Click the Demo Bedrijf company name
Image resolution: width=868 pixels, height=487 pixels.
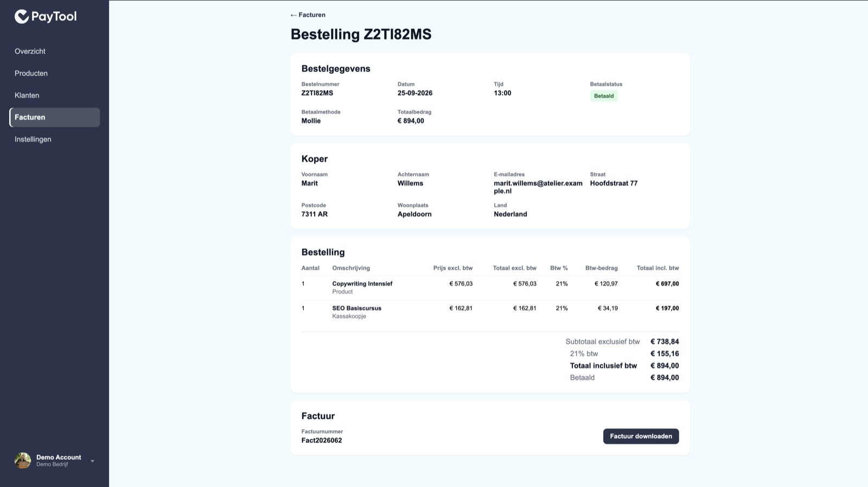click(x=52, y=465)
